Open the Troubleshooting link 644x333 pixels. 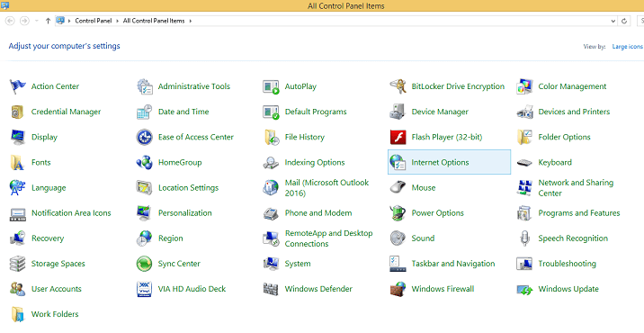click(568, 264)
